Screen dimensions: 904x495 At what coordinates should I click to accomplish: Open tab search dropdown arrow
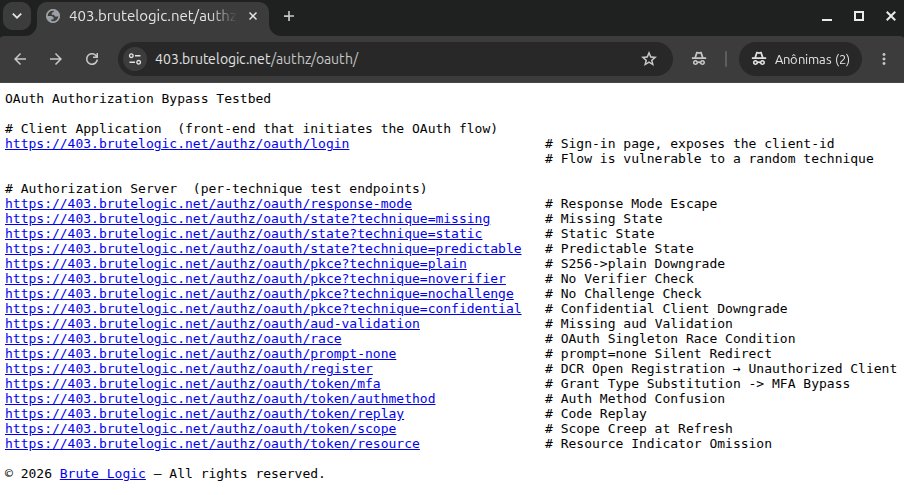(x=17, y=16)
